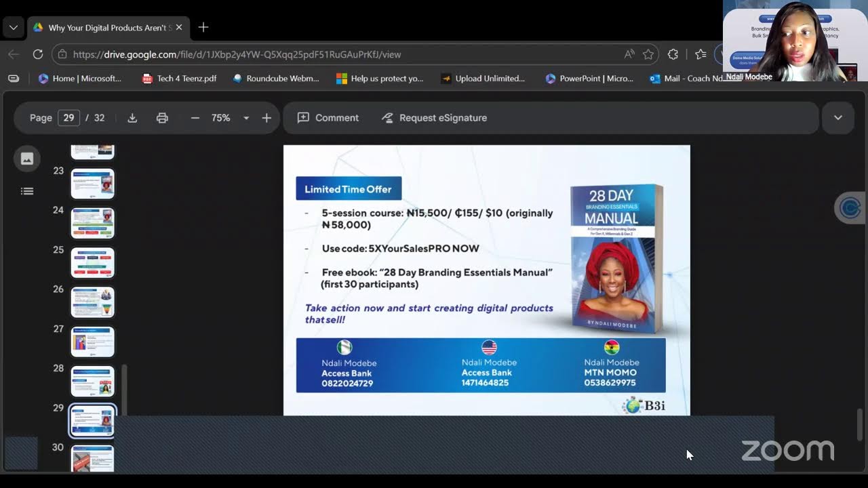This screenshot has height=488, width=868.
Task: Open browser extensions menu
Action: (x=673, y=54)
